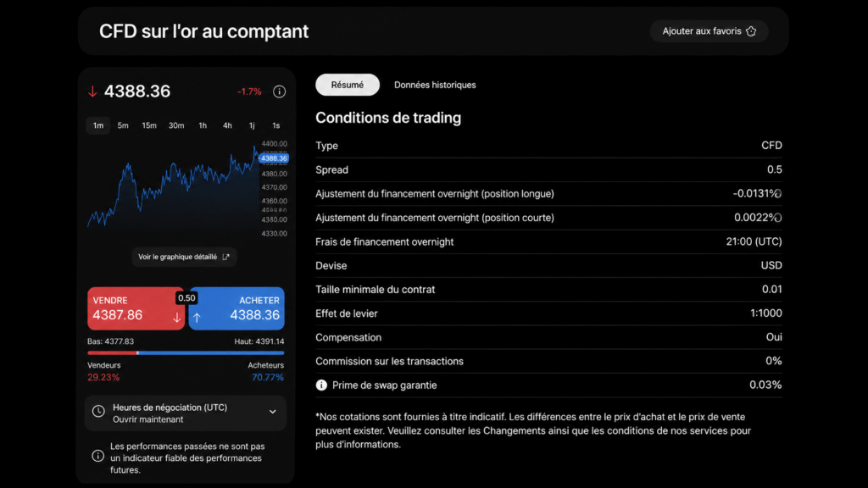Open Voir le graphique détaillé link

[184, 257]
